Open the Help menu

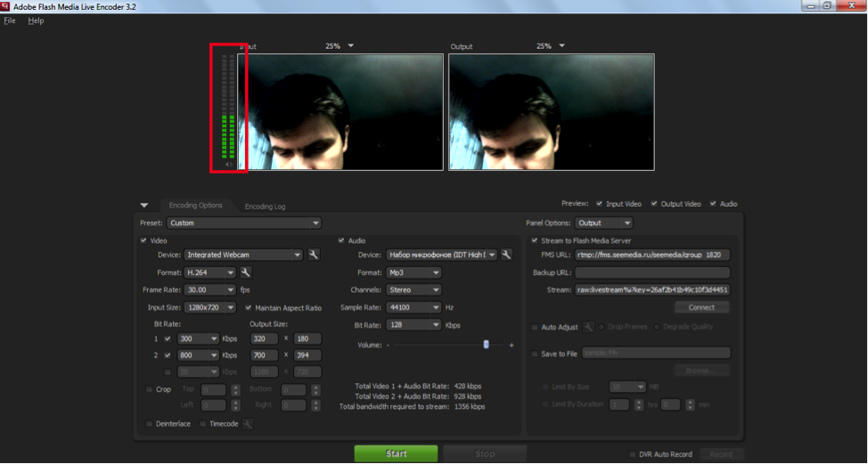click(36, 20)
